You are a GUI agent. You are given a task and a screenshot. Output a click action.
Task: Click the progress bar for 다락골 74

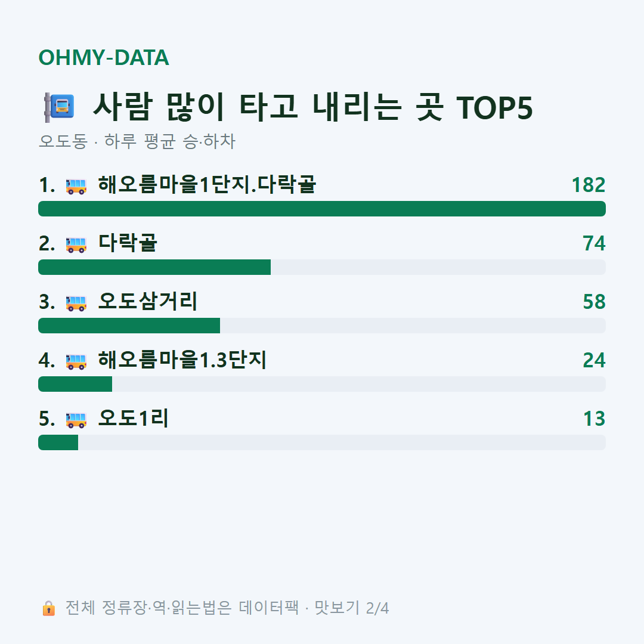tap(322, 267)
